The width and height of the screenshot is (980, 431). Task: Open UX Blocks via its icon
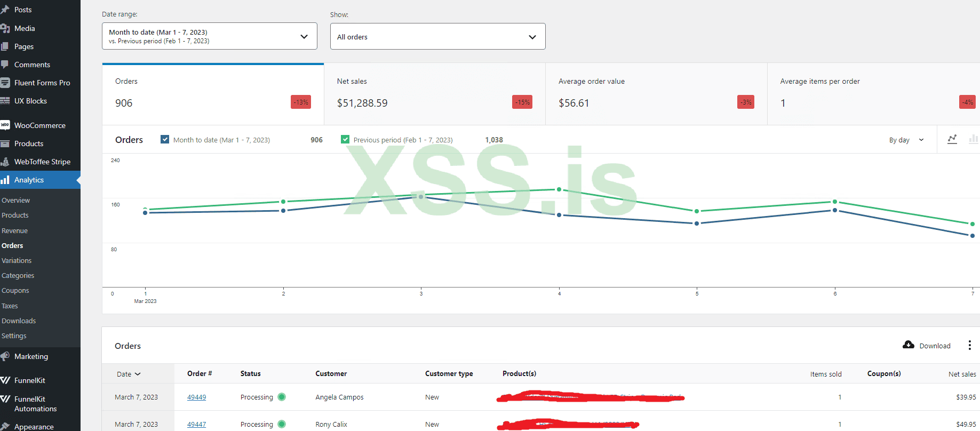[x=5, y=101]
